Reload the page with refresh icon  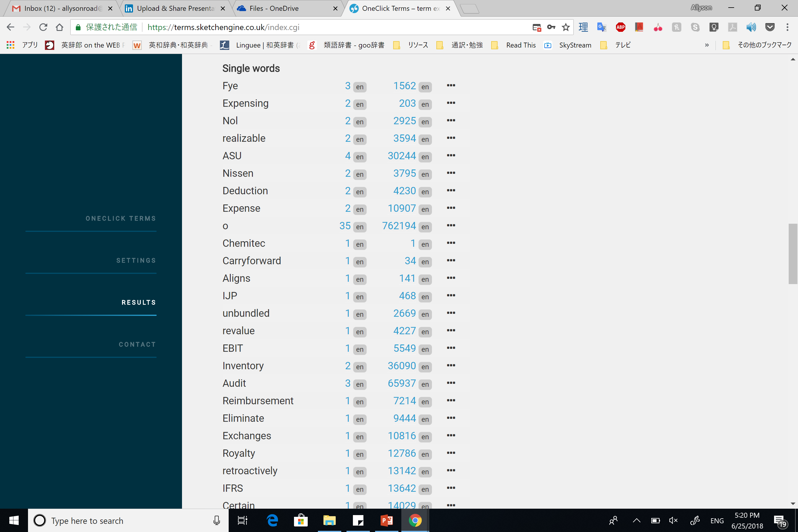click(x=43, y=27)
